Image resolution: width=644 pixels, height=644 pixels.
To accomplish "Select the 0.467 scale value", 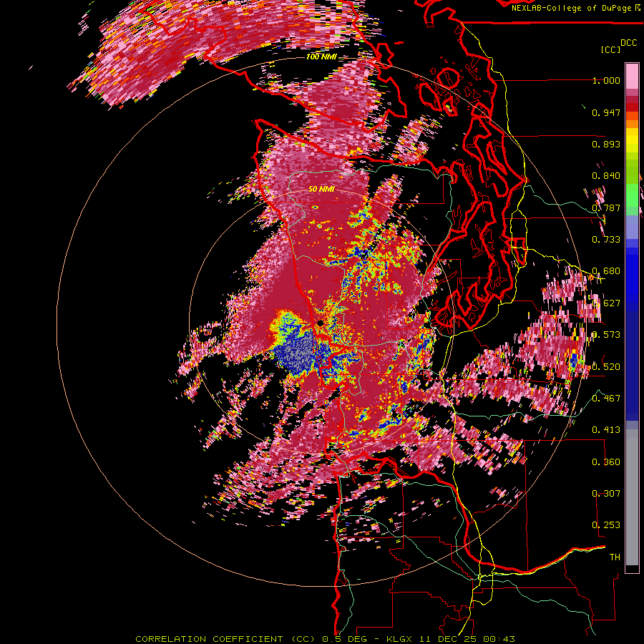I will coord(606,399).
